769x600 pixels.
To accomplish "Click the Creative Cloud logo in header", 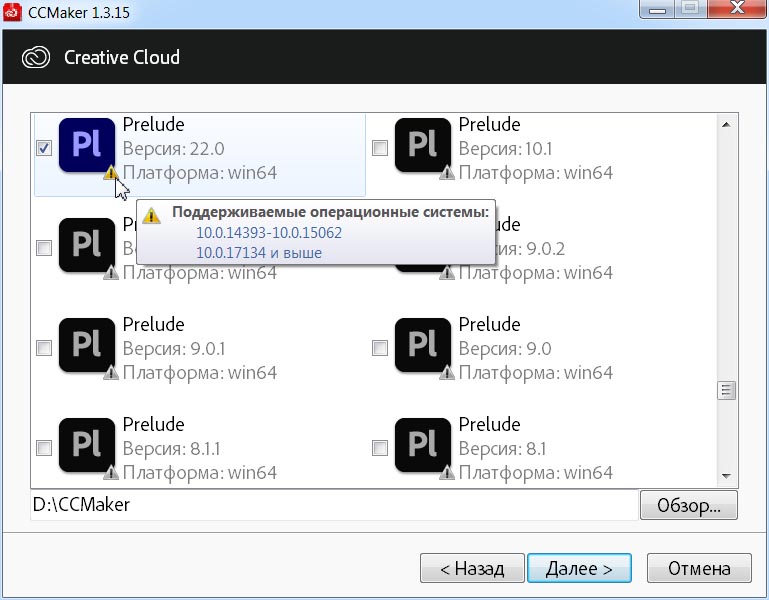I will point(36,57).
